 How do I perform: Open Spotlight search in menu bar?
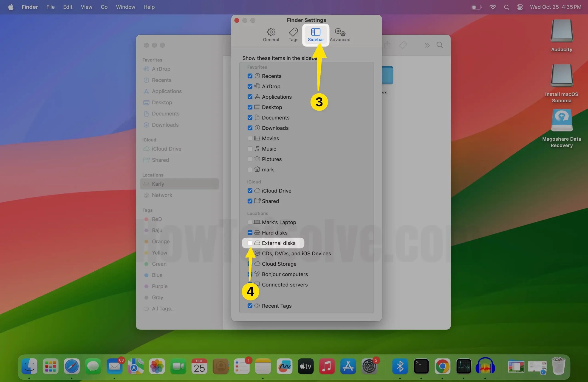[x=506, y=7]
